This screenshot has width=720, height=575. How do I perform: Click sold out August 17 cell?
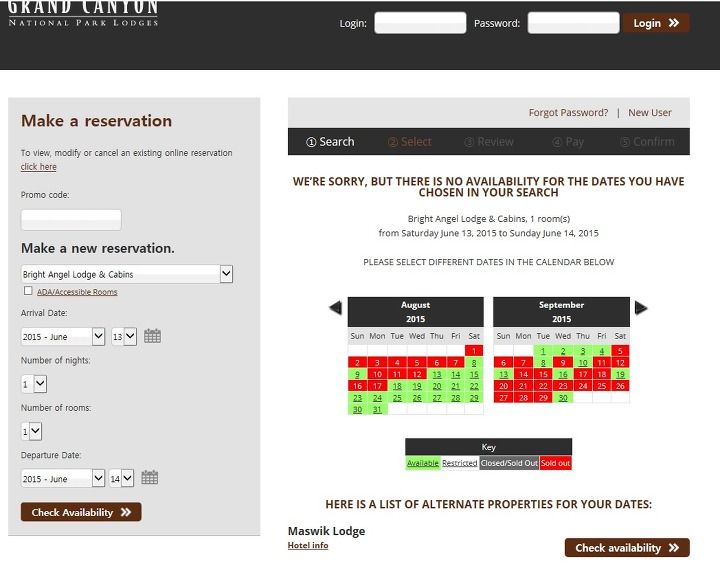[x=377, y=386]
